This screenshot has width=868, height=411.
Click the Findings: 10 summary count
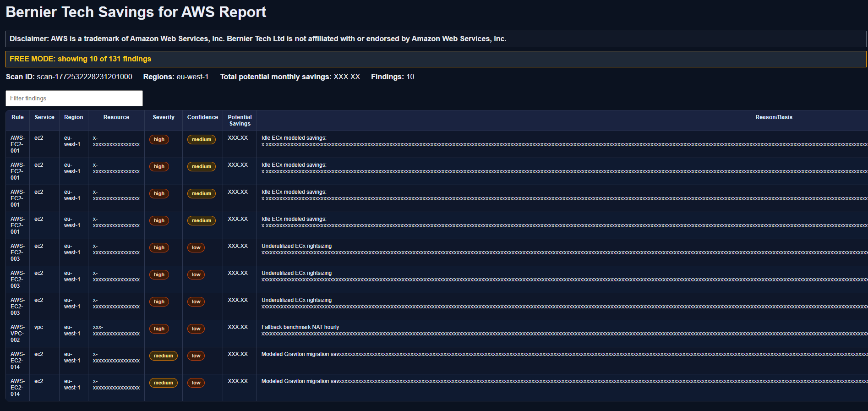(x=393, y=77)
